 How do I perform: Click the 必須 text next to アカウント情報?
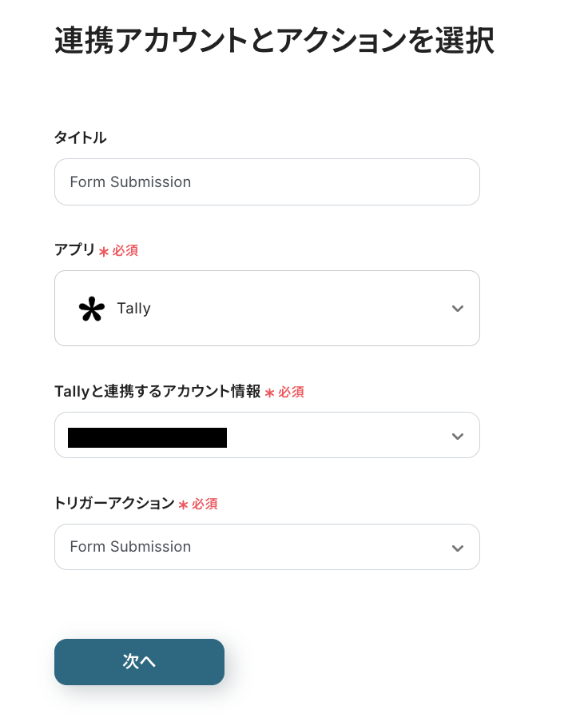(x=291, y=392)
